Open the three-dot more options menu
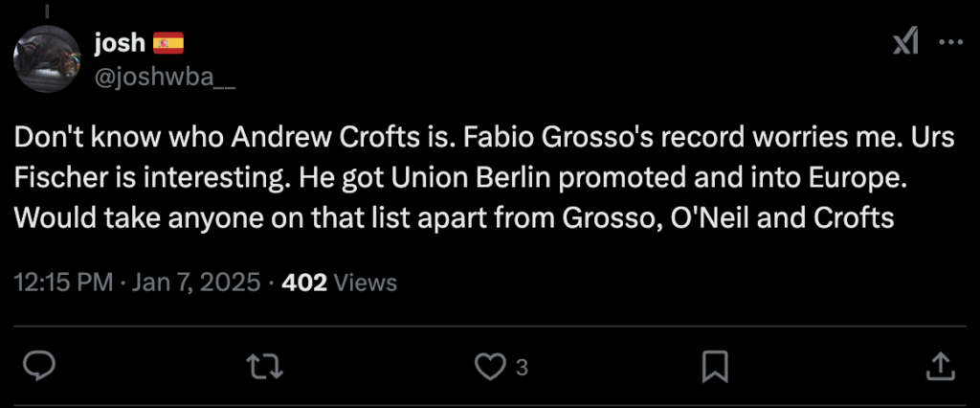Image resolution: width=980 pixels, height=408 pixels. pos(952,42)
